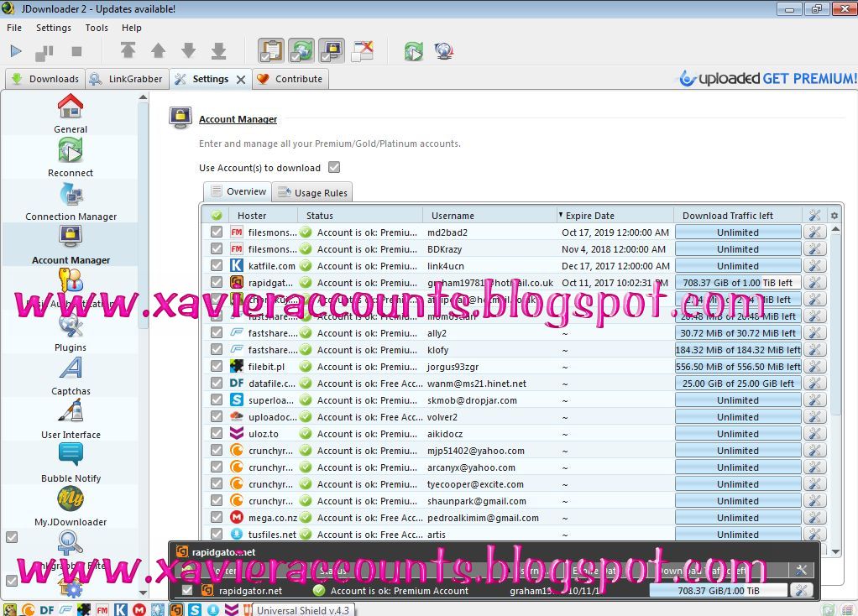Move selection to bottom arrow icon

[x=219, y=50]
